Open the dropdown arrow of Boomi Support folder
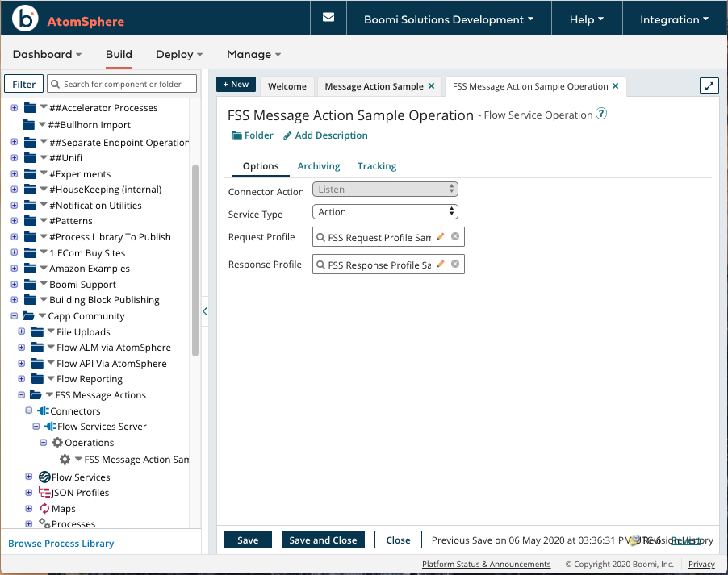The image size is (728, 575). [x=44, y=284]
